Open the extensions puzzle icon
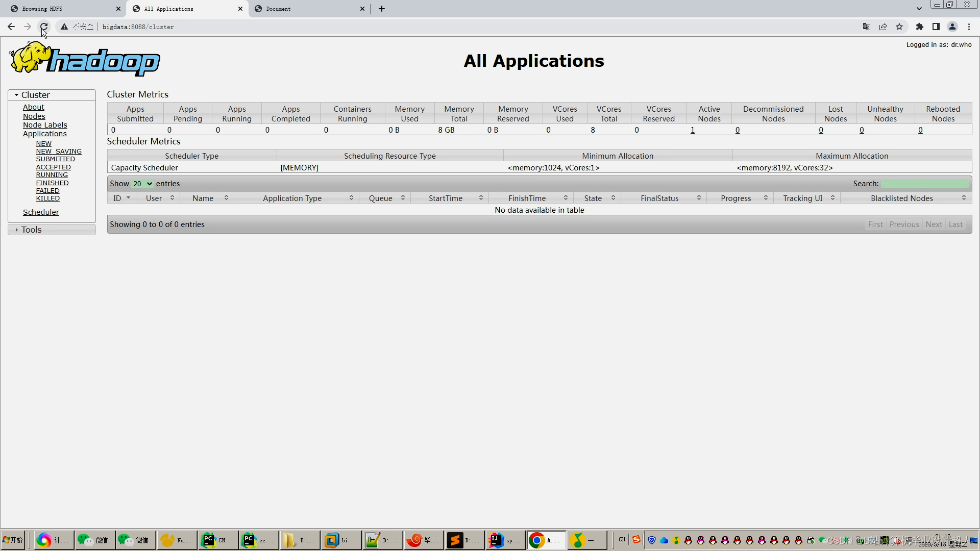The width and height of the screenshot is (980, 551). 920,27
